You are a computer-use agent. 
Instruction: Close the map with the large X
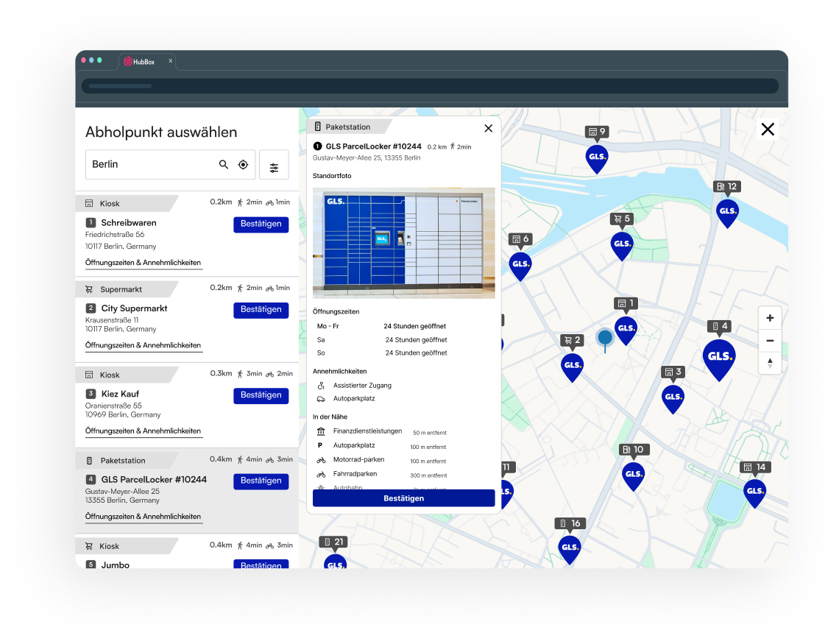(x=768, y=129)
